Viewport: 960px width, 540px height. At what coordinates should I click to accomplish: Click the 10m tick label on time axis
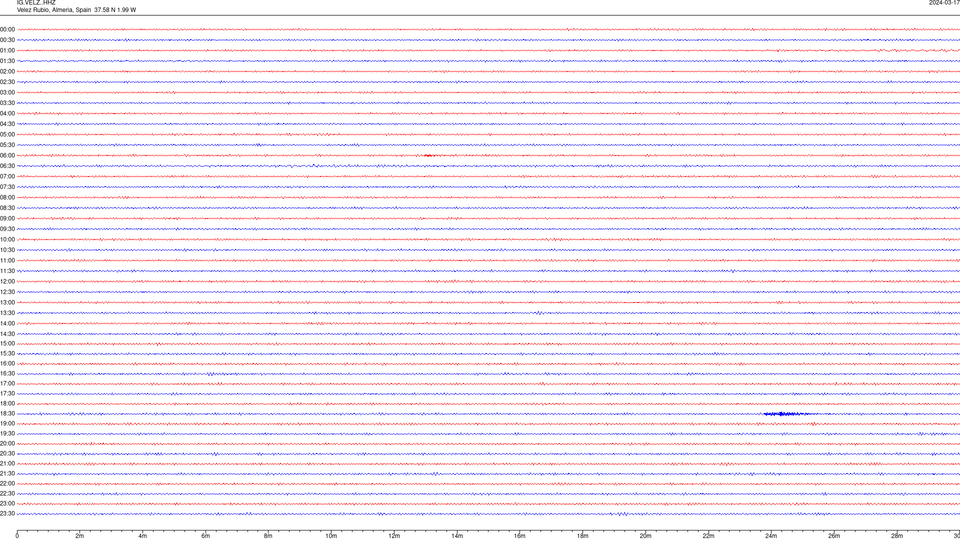(331, 536)
